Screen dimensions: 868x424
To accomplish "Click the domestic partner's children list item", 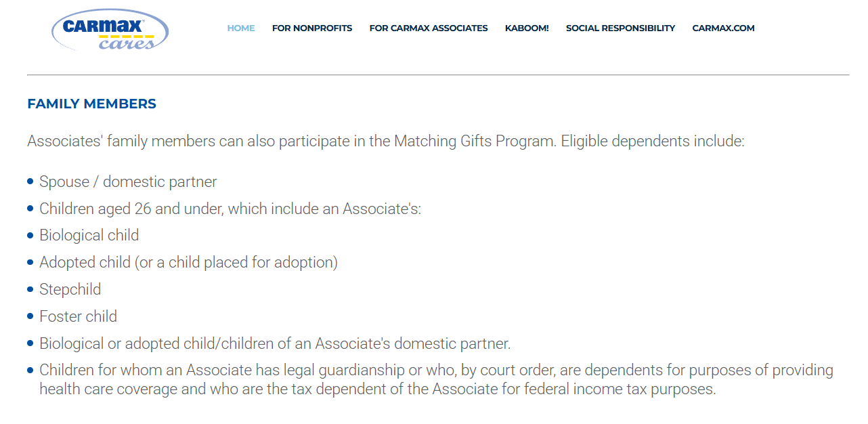I will click(x=275, y=343).
